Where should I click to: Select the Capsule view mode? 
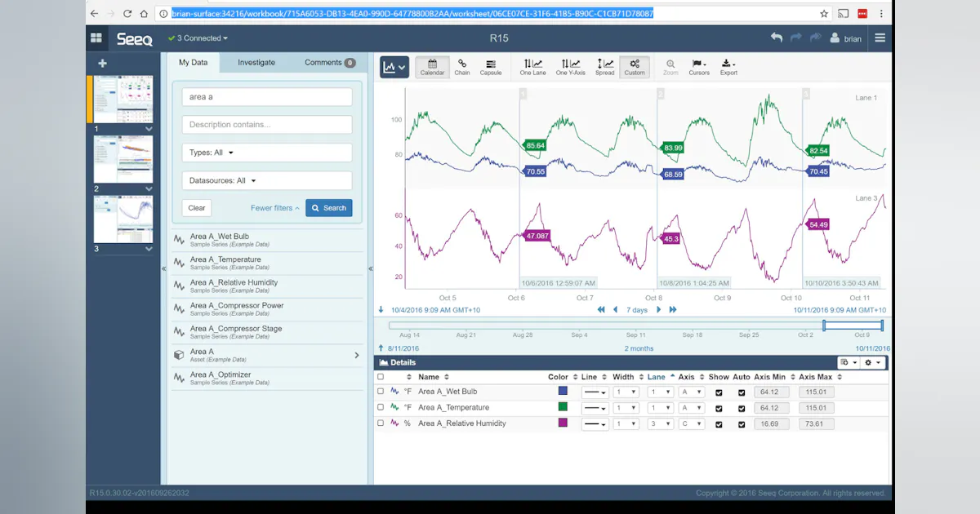491,67
